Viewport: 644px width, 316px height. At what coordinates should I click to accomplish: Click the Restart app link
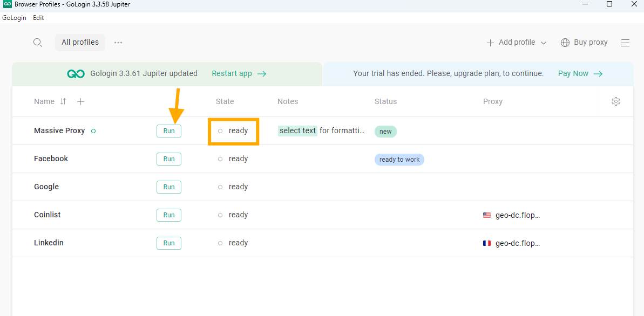pyautogui.click(x=239, y=74)
